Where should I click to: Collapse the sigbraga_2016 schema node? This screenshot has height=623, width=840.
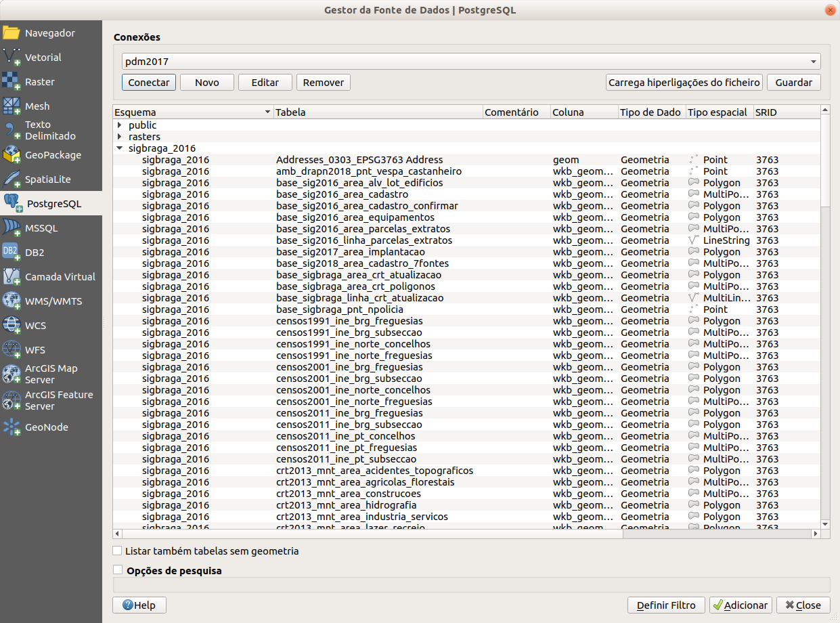point(120,148)
